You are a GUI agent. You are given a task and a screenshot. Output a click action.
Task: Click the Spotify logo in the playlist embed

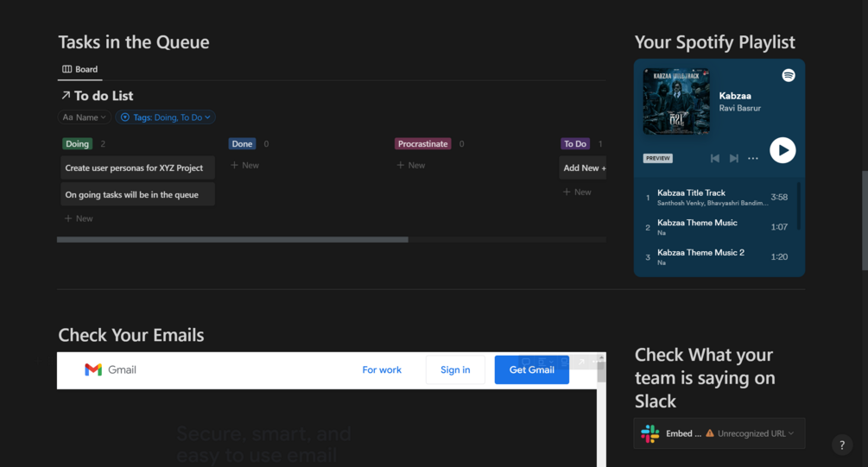coord(789,75)
